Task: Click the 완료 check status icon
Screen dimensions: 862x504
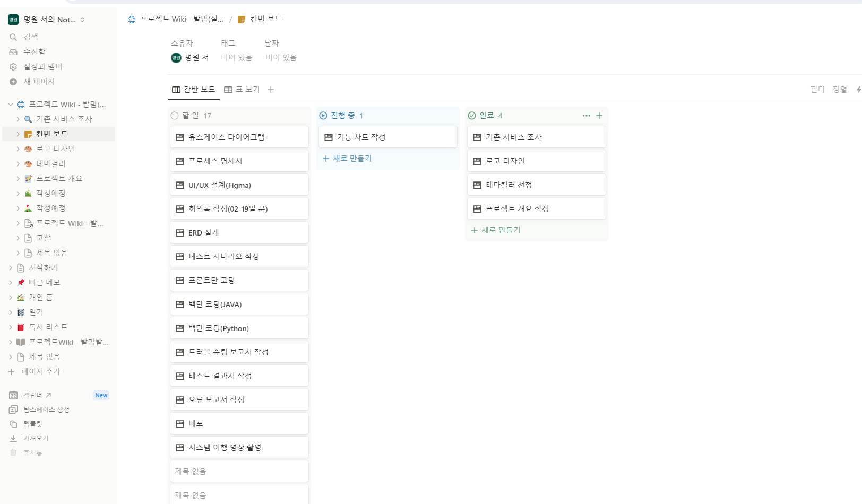Action: pyautogui.click(x=472, y=116)
